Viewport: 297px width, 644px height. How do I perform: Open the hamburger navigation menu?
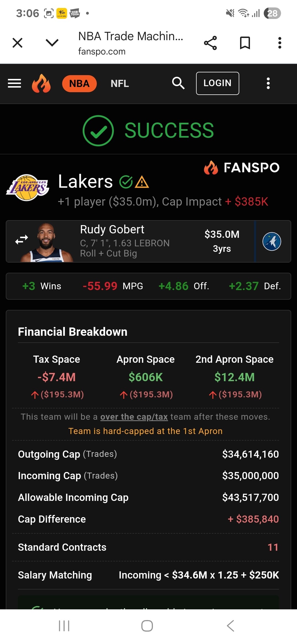tap(14, 83)
